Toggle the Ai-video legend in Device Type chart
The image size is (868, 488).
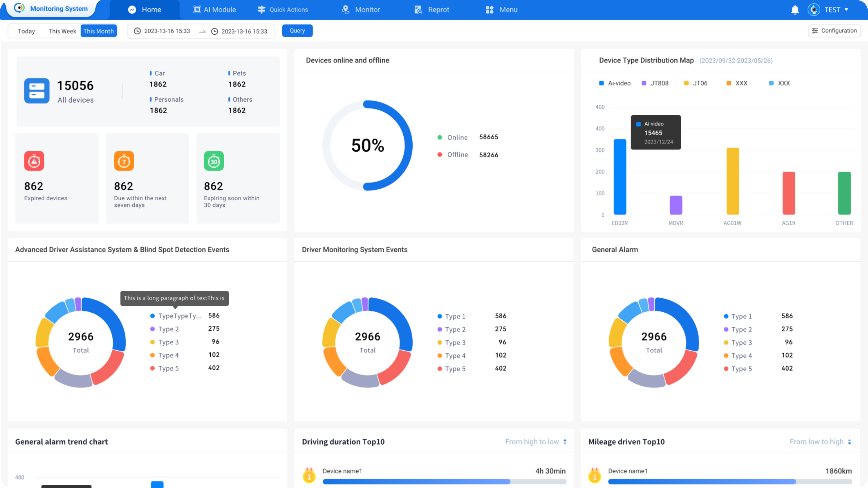[614, 83]
